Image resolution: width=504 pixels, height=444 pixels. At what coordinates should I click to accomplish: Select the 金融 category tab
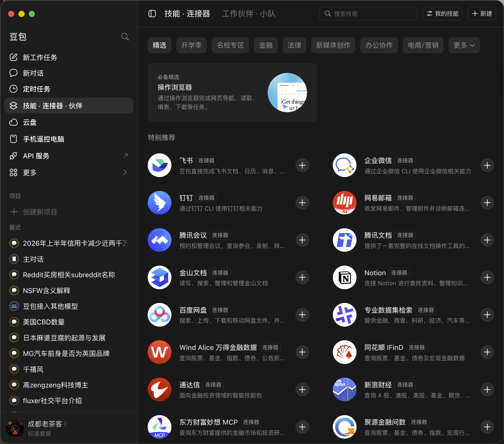[x=266, y=45]
